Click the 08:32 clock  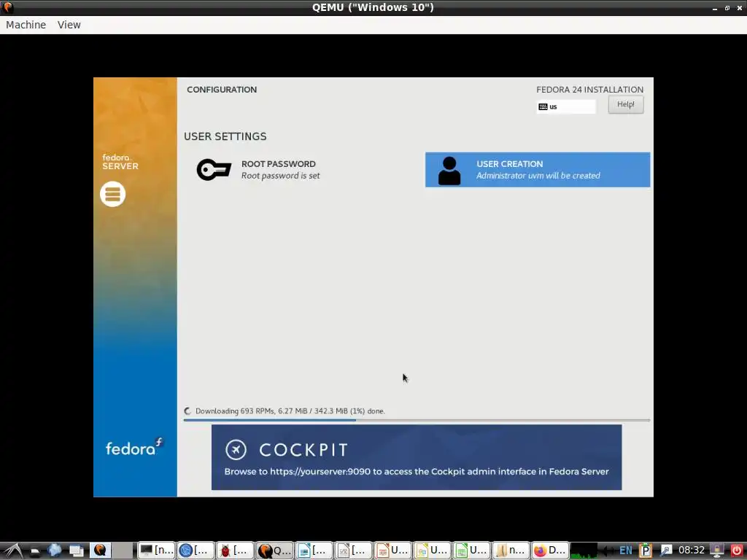click(692, 551)
